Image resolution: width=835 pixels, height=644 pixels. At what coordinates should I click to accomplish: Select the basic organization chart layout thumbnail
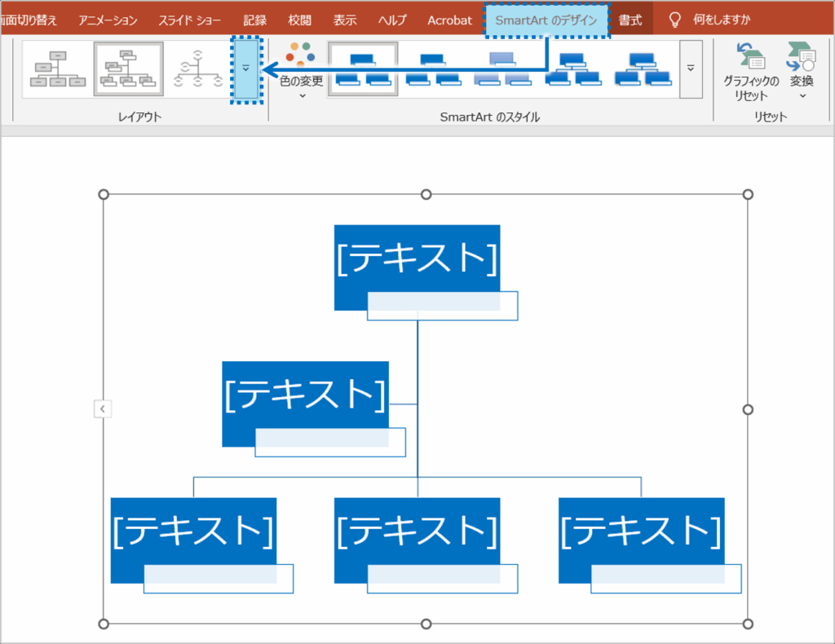tap(57, 68)
